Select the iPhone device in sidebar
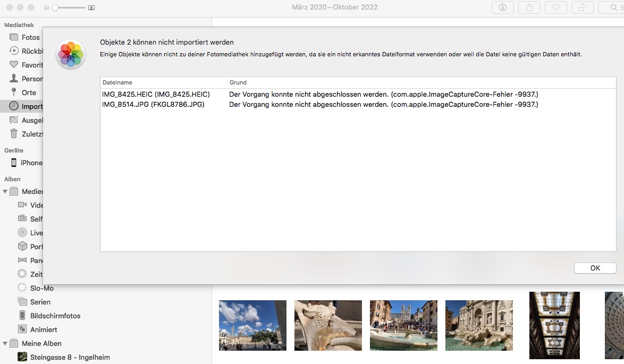Image resolution: width=624 pixels, height=364 pixels. coord(31,163)
